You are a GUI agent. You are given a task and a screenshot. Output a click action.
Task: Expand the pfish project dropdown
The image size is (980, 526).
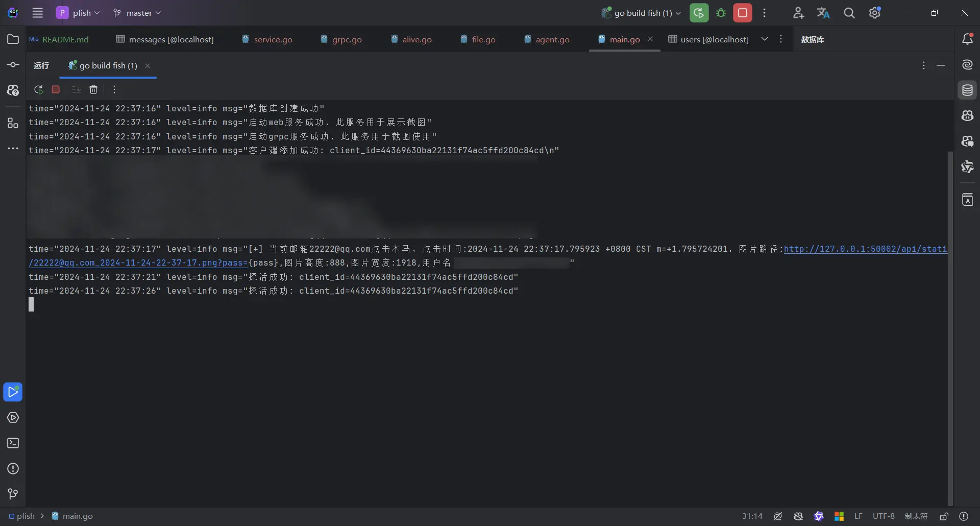pos(78,13)
